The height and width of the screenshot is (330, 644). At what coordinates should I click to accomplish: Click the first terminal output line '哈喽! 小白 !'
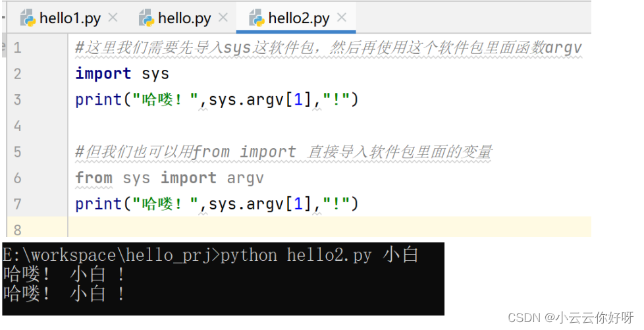pos(64,274)
